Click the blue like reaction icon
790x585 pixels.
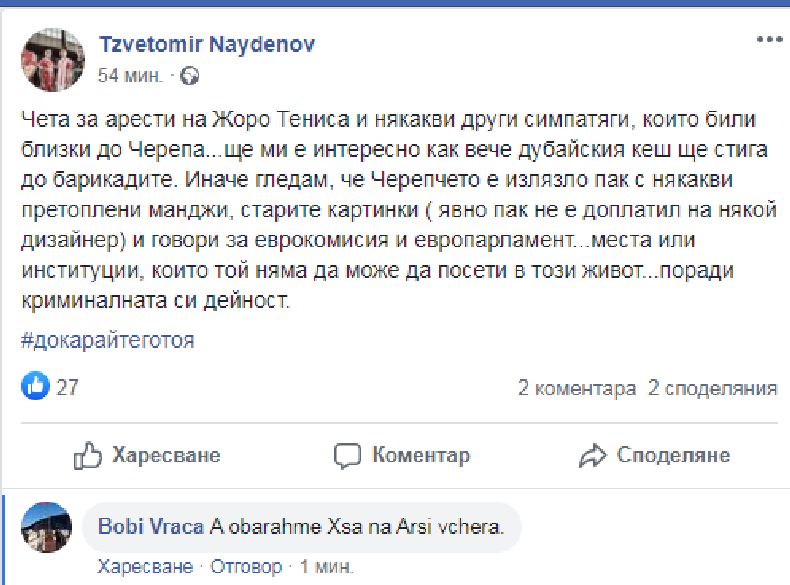[x=35, y=387]
